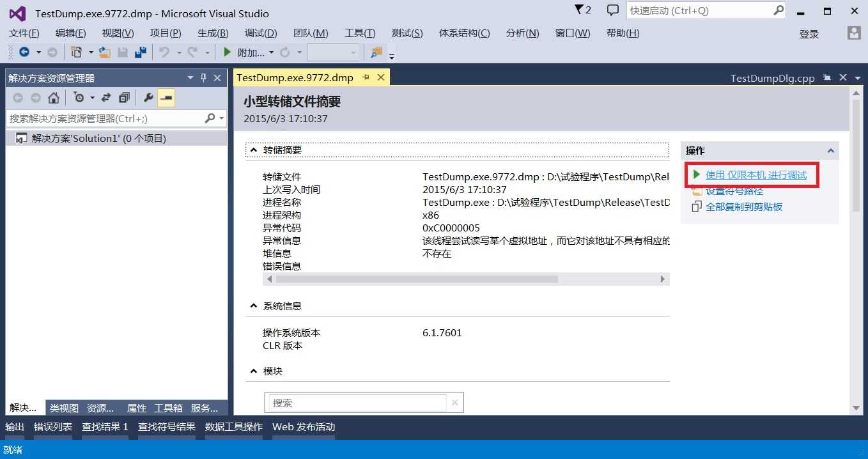The width and height of the screenshot is (868, 459).
Task: Switch to the 类视图 tab
Action: [x=64, y=408]
